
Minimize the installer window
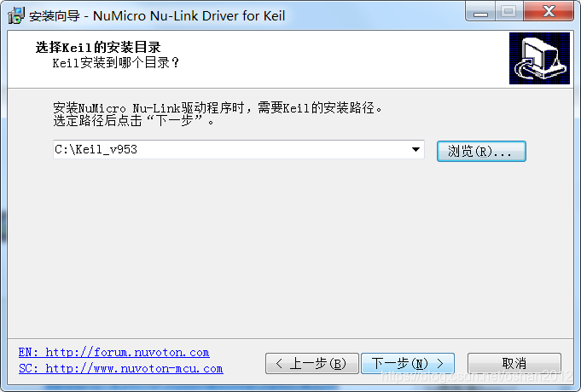480,12
